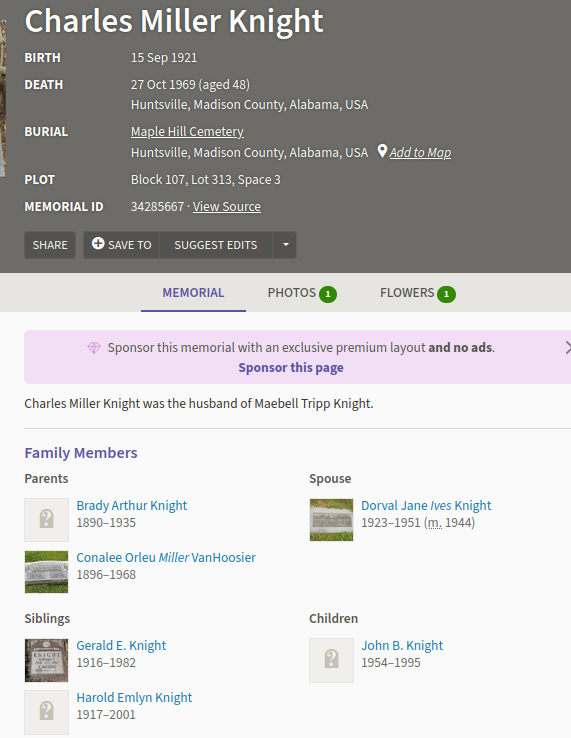Open the Maple Hill Cemetery link

(187, 131)
